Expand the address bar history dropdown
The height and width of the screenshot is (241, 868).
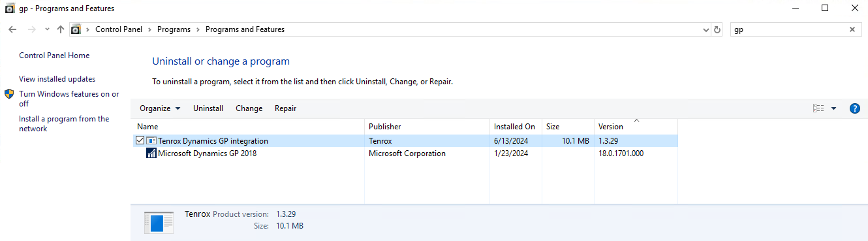click(x=706, y=29)
